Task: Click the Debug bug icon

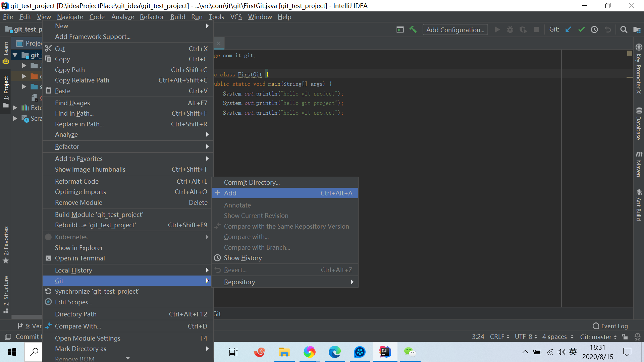Action: coord(510,30)
